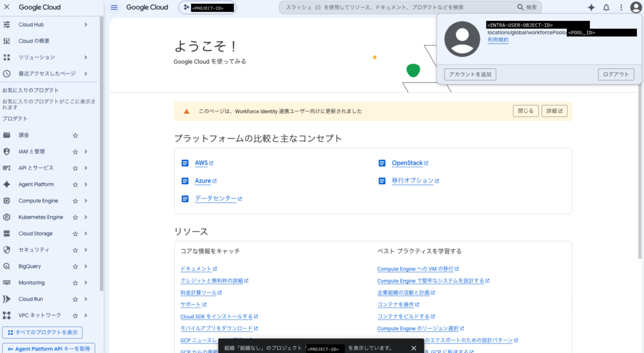Expand 最近アクセスしたページ submenu chevron
Screen dimensions: 644x353
pyautogui.click(x=86, y=73)
